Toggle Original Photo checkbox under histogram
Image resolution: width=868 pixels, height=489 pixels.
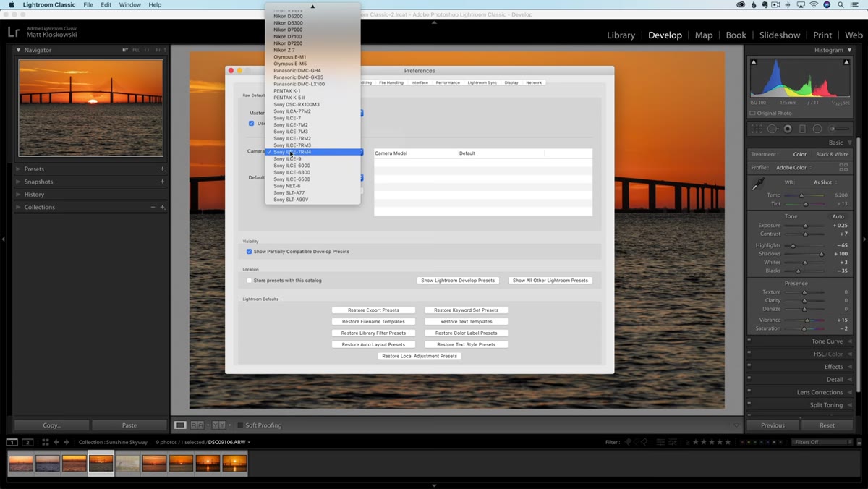tap(753, 114)
